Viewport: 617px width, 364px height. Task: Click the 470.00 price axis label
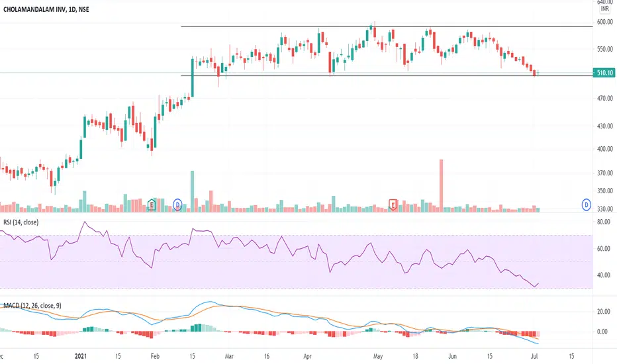click(x=605, y=99)
